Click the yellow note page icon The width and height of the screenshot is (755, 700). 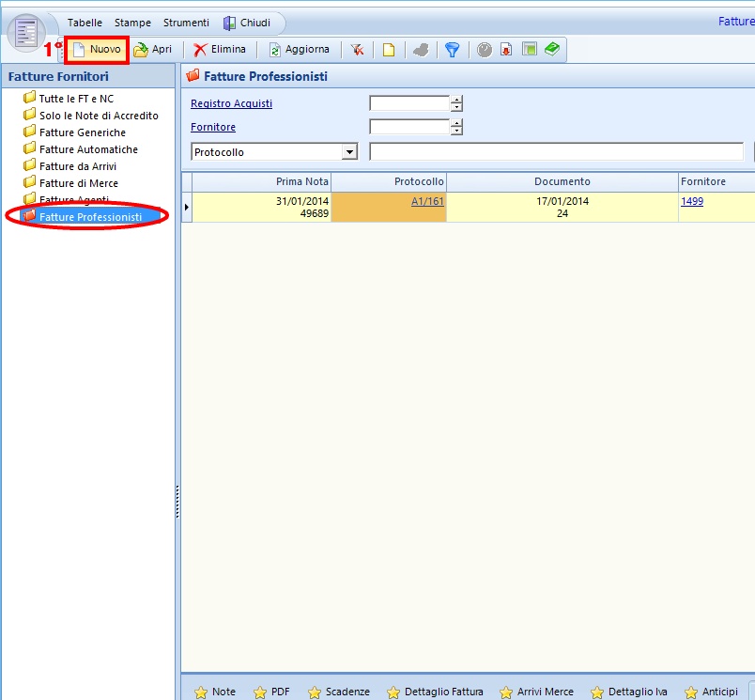tap(388, 50)
